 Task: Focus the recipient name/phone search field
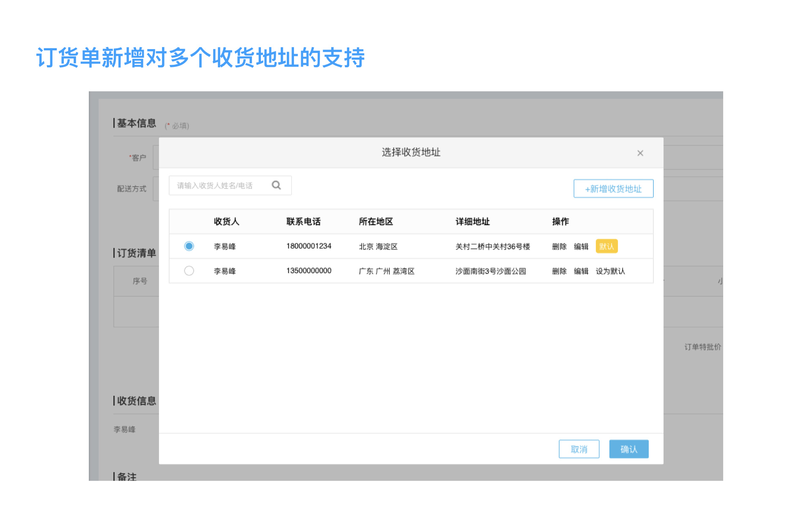[220, 185]
